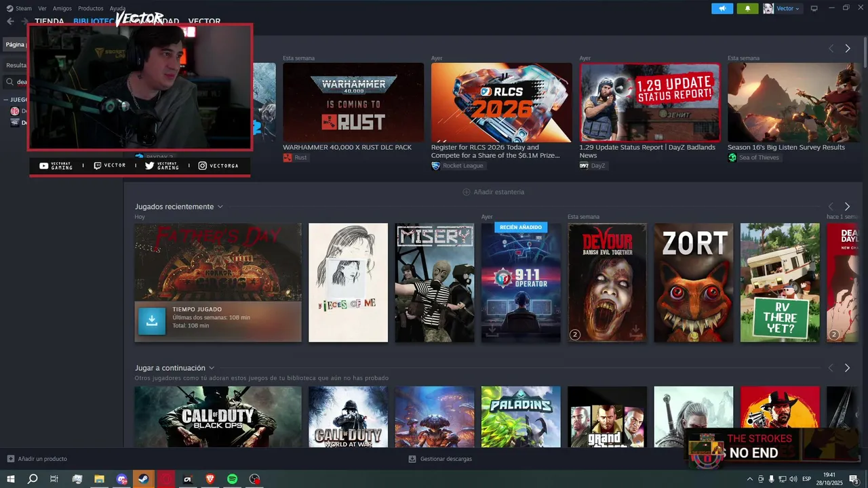Switch the ESP input language indicator
Image resolution: width=868 pixels, height=488 pixels.
click(807, 479)
